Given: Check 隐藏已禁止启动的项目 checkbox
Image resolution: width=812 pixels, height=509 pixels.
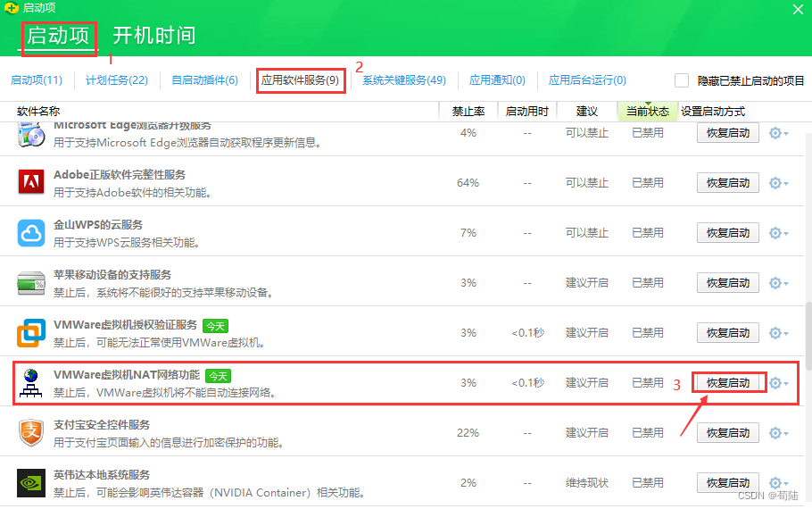Looking at the screenshot, I should (x=682, y=80).
